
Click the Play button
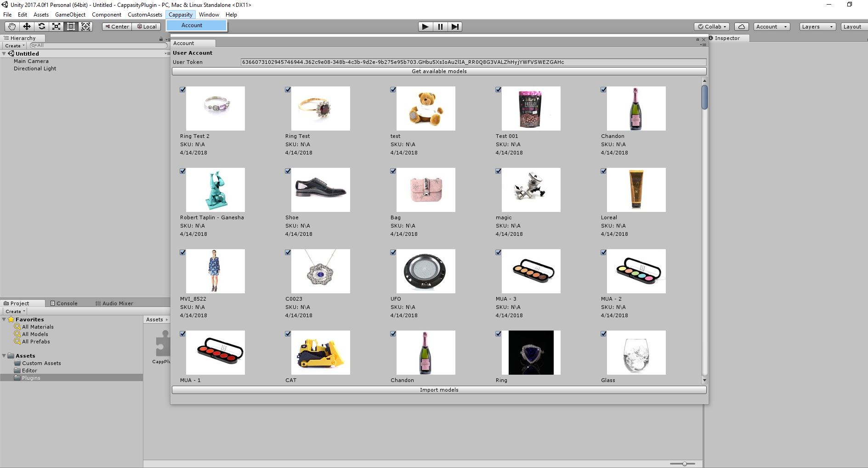point(425,27)
